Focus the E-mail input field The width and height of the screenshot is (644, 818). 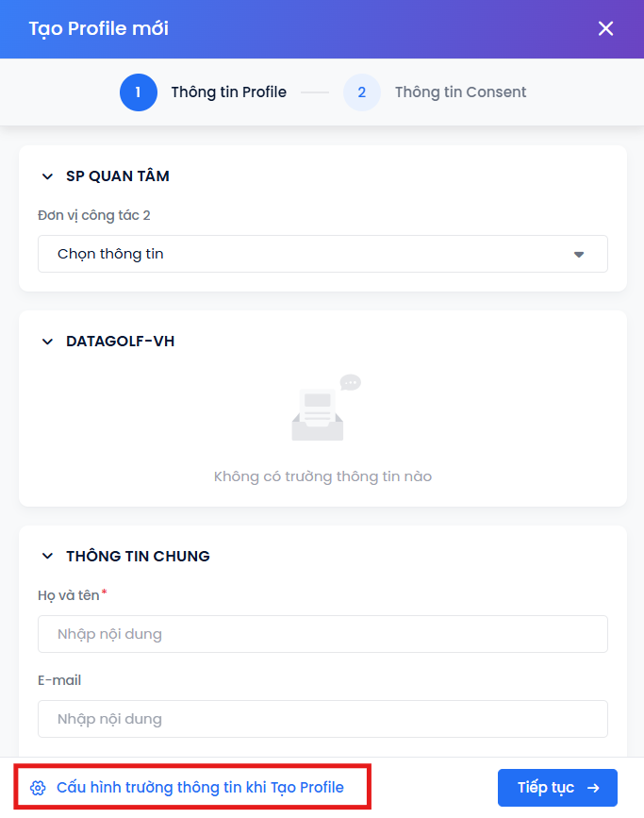pyautogui.click(x=322, y=719)
